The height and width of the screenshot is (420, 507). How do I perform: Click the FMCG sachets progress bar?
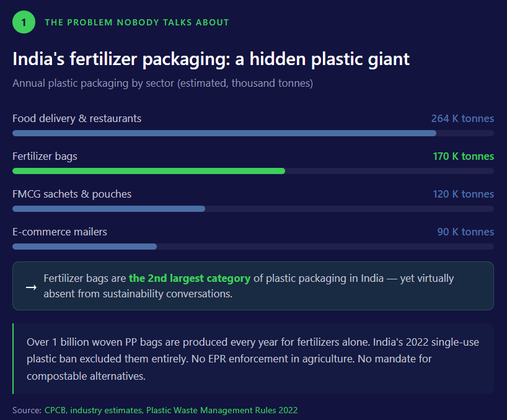pyautogui.click(x=109, y=209)
